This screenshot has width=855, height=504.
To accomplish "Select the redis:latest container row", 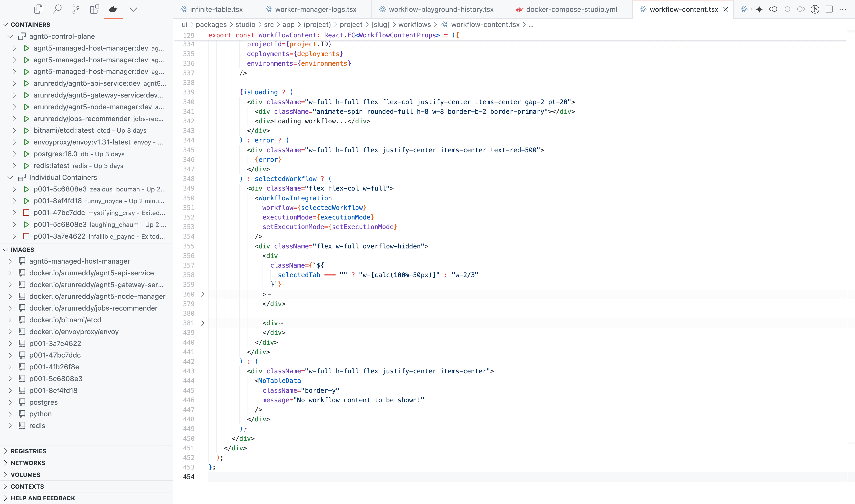I will point(86,166).
